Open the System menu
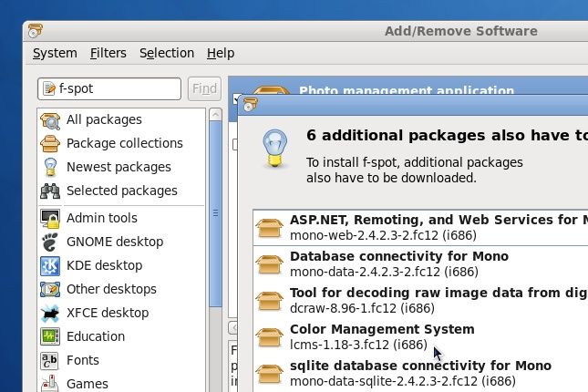 pyautogui.click(x=55, y=53)
